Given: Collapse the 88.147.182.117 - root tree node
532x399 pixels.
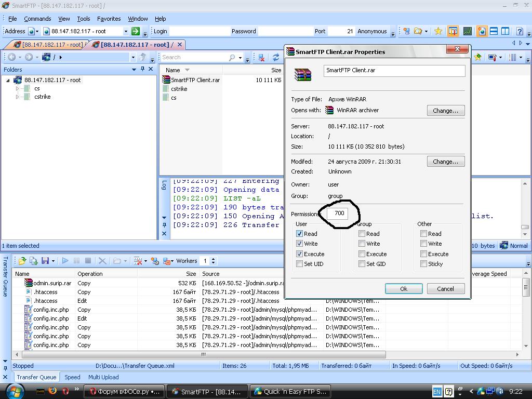Looking at the screenshot, I should coord(8,81).
